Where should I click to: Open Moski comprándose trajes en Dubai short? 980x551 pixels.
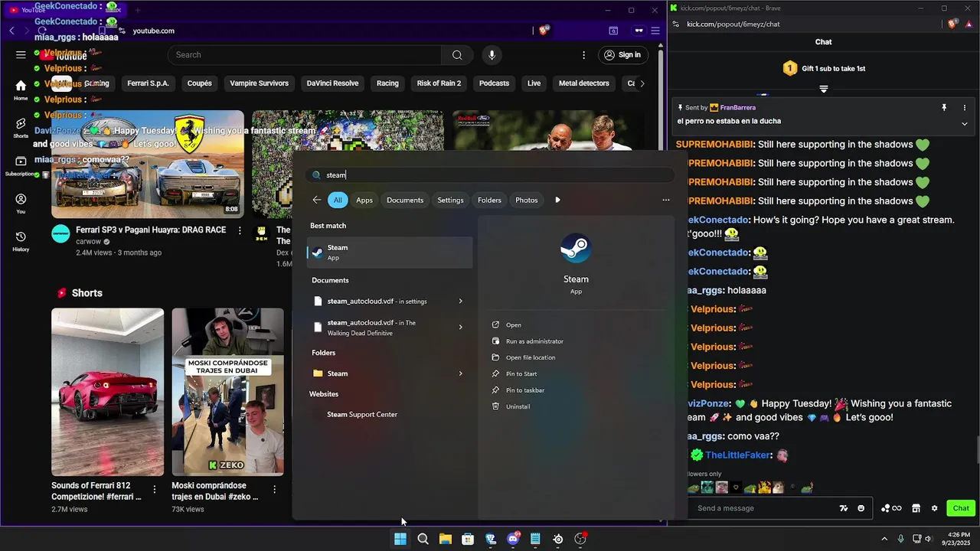pyautogui.click(x=227, y=392)
